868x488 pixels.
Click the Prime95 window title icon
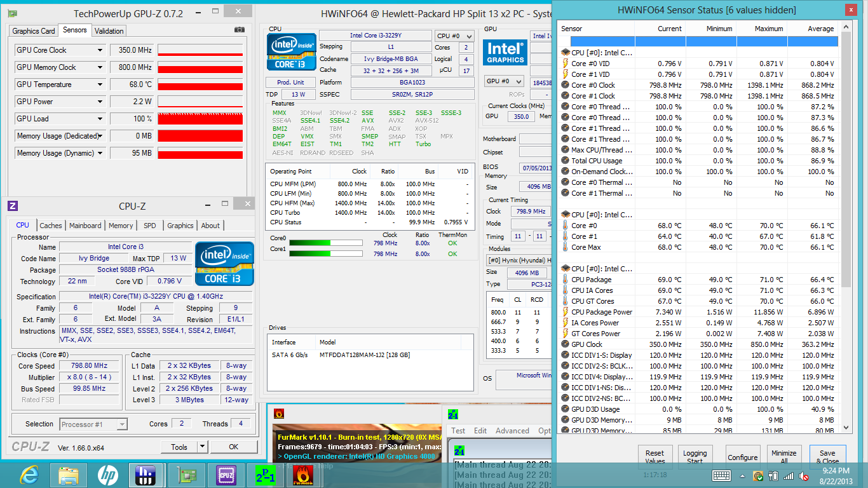click(x=453, y=414)
